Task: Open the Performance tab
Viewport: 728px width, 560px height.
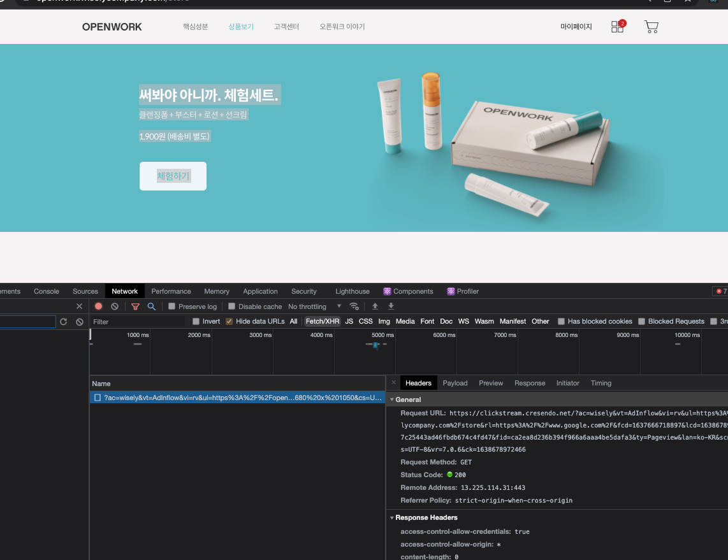Action: 171,291
